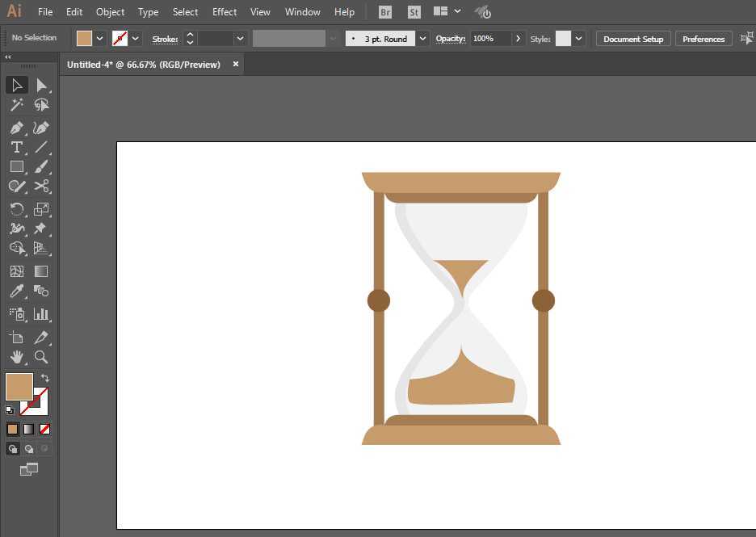Set paint mode to None
The width and height of the screenshot is (756, 537).
coord(45,429)
